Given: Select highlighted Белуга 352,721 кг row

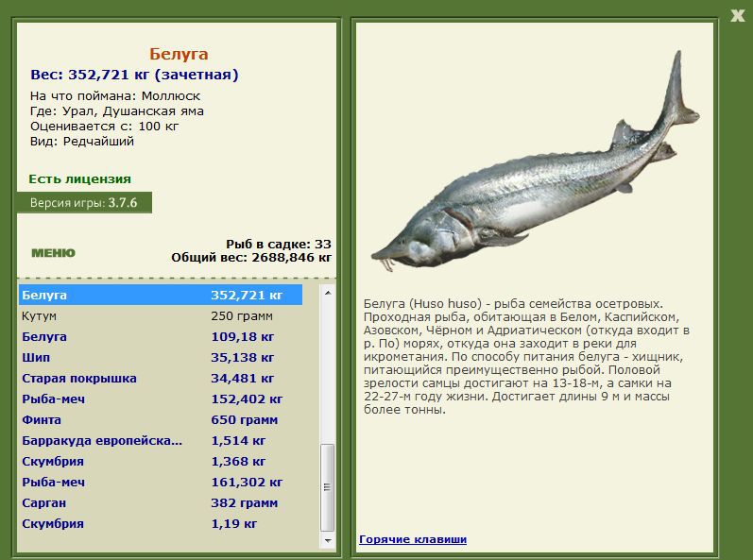Looking at the screenshot, I should [x=161, y=295].
